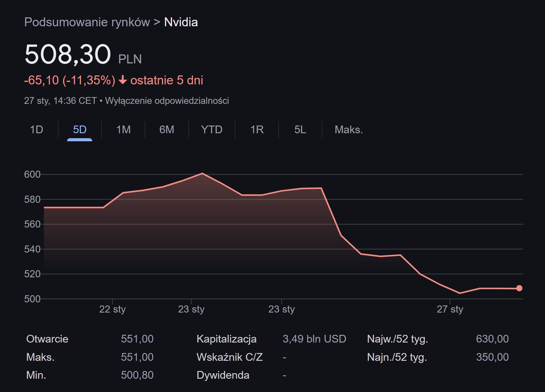Switch to the 1R range tab
This screenshot has width=545, height=392.
coord(257,130)
